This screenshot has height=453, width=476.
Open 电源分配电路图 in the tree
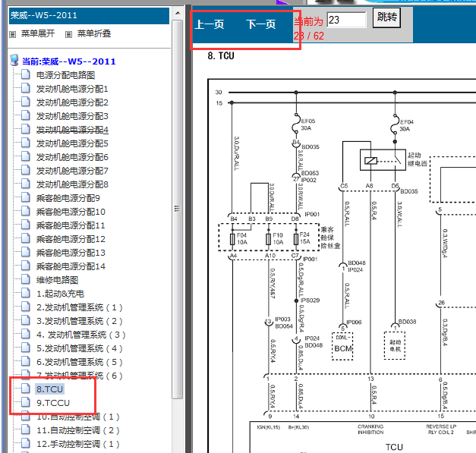point(65,75)
